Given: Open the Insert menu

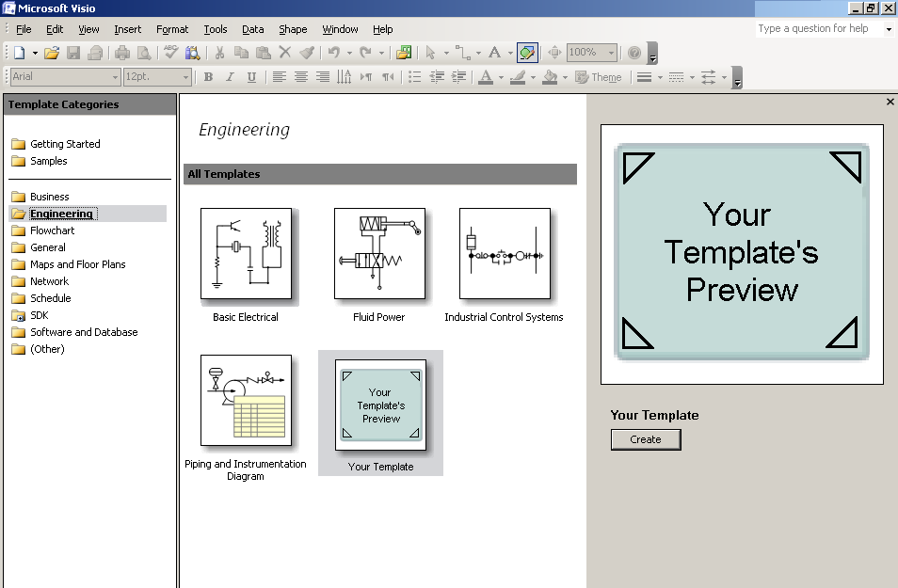Looking at the screenshot, I should [127, 29].
